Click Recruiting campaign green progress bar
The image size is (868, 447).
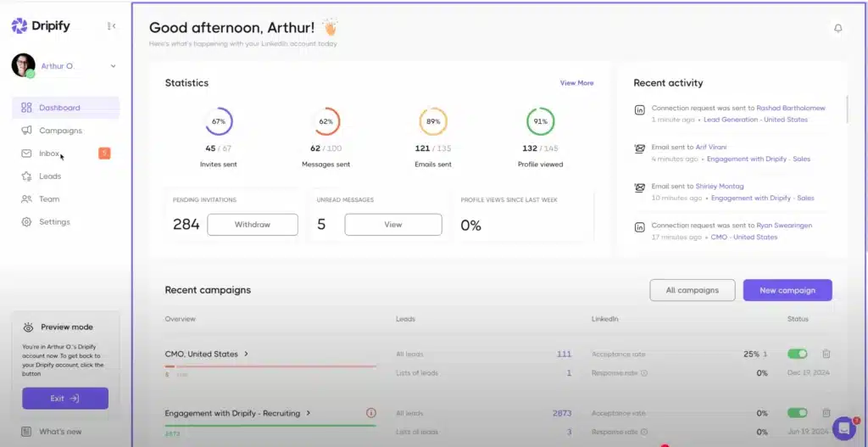pos(270,426)
